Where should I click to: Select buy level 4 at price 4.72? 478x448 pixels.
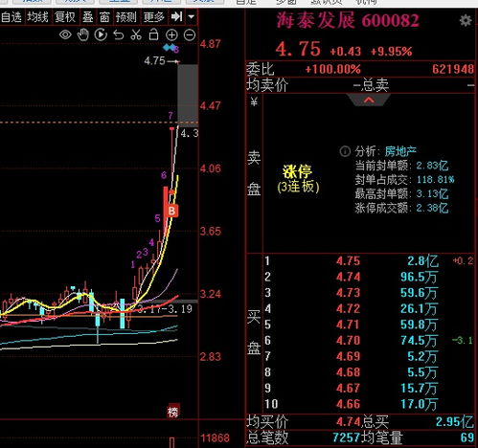(369, 308)
